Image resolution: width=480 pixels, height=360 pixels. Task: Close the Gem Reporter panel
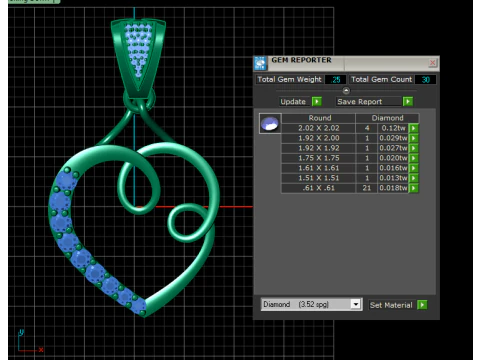pyautogui.click(x=432, y=62)
